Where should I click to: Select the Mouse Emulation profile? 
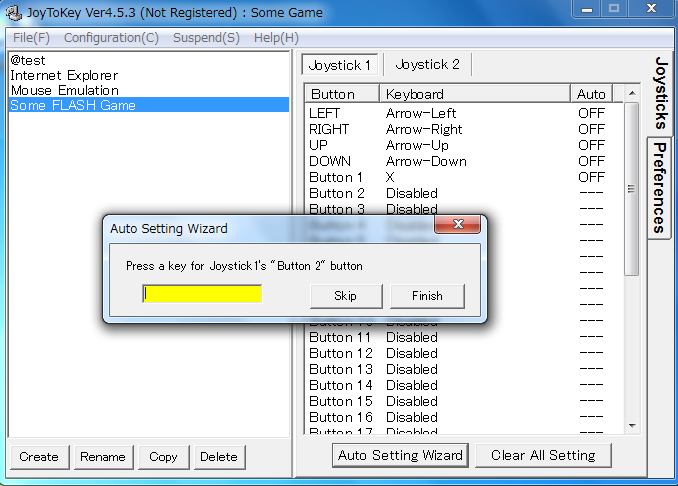[x=64, y=90]
